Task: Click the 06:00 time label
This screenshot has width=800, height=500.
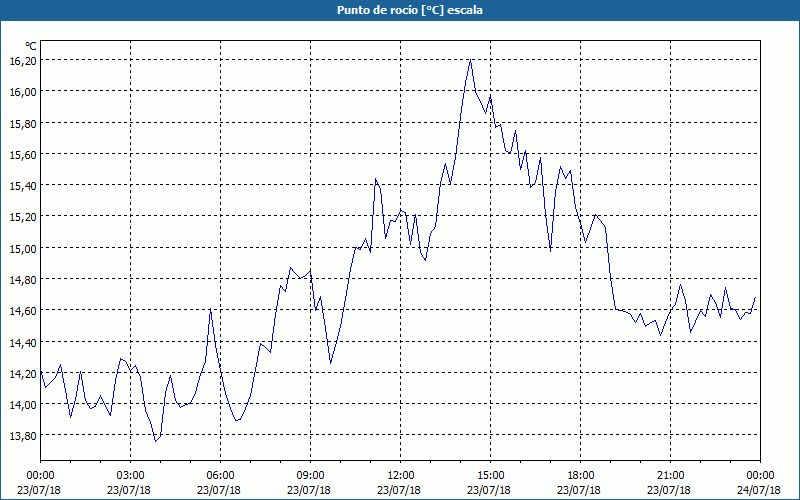Action: coord(220,476)
